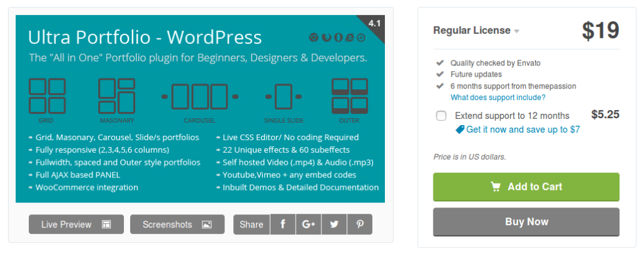Share on Facebook icon
Image resolution: width=644 pixels, height=254 pixels.
(x=282, y=224)
